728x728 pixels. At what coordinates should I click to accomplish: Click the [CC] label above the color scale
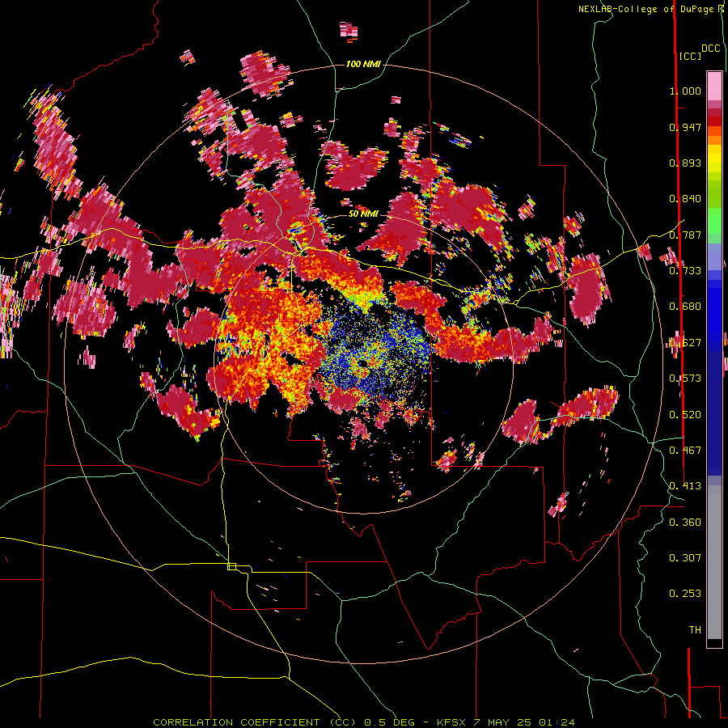pyautogui.click(x=690, y=56)
